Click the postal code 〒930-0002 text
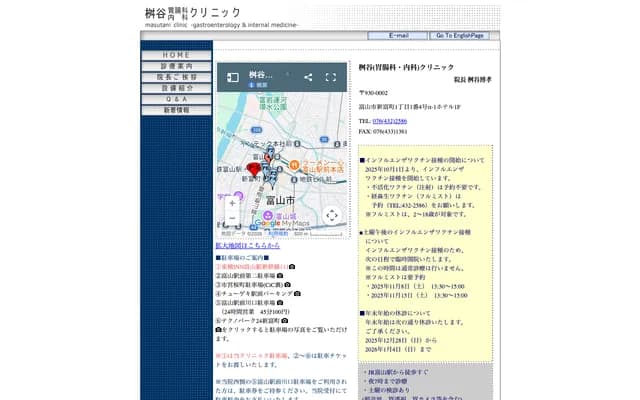 click(x=373, y=93)
